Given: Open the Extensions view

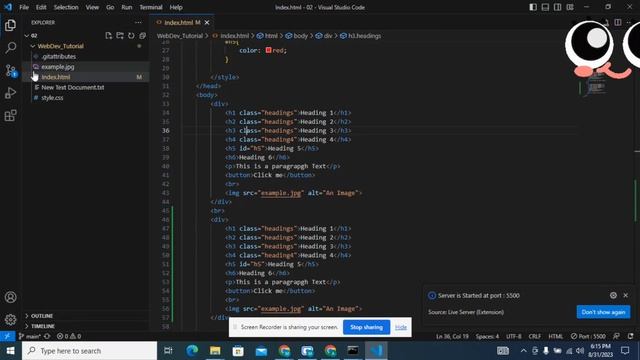Looking at the screenshot, I should click(x=11, y=116).
